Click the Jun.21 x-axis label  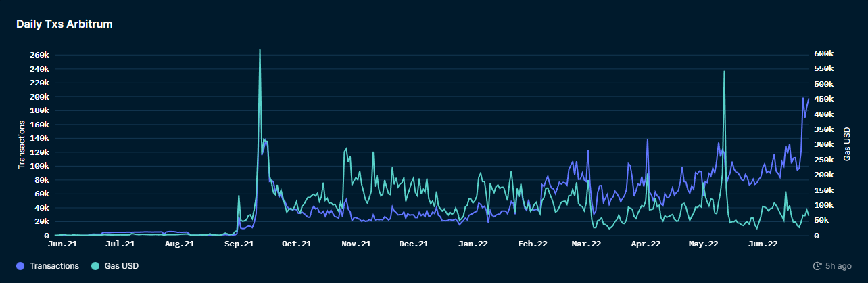click(x=62, y=244)
